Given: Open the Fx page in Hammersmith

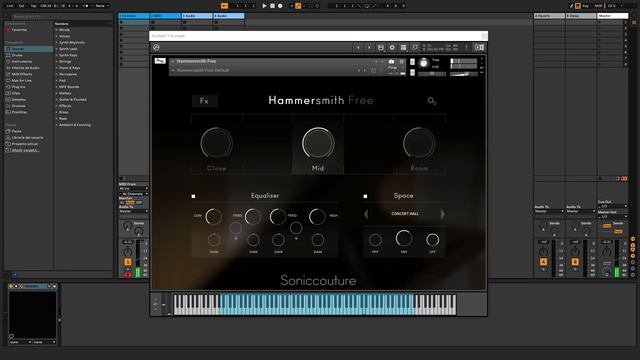Looking at the screenshot, I should click(204, 101).
